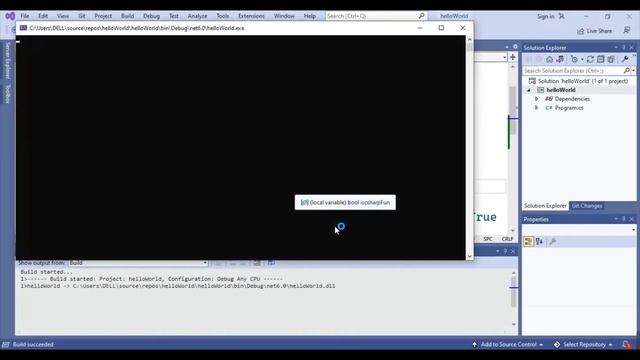Open Solution Explorer search options dropdown
Screen dimensions: 640x360
(x=633, y=71)
